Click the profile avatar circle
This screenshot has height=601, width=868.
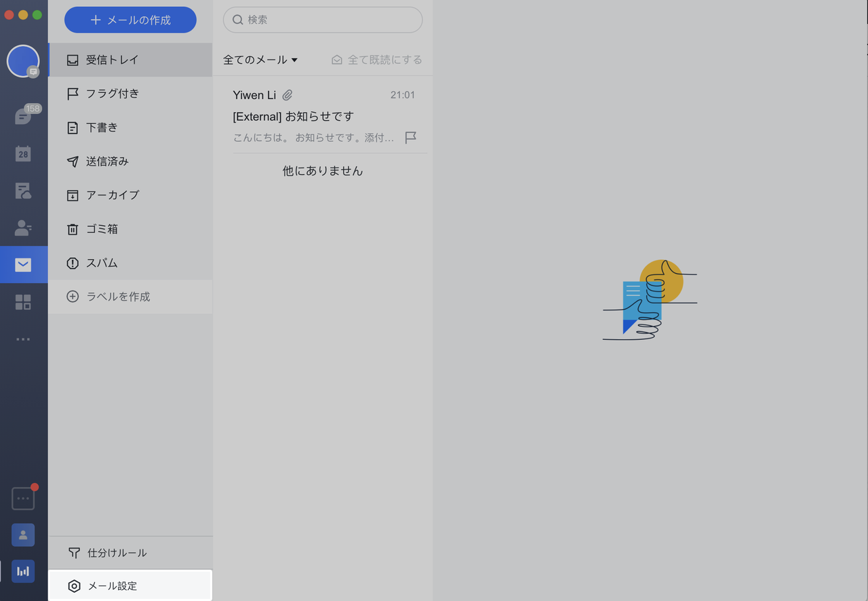pos(23,61)
